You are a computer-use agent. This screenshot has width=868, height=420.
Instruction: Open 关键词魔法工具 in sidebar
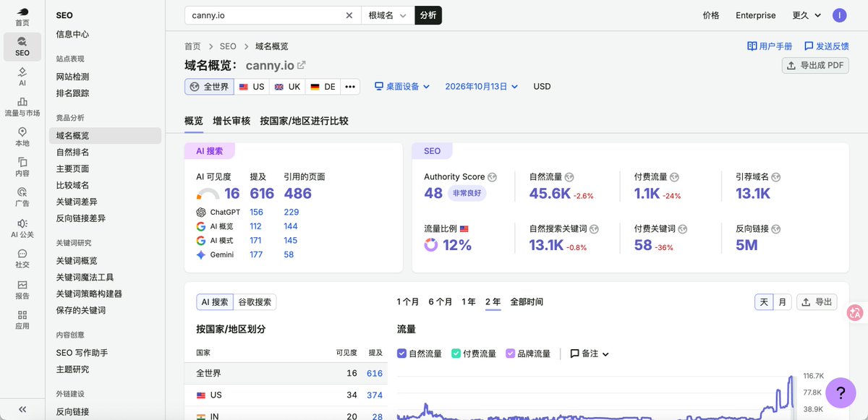(85, 278)
